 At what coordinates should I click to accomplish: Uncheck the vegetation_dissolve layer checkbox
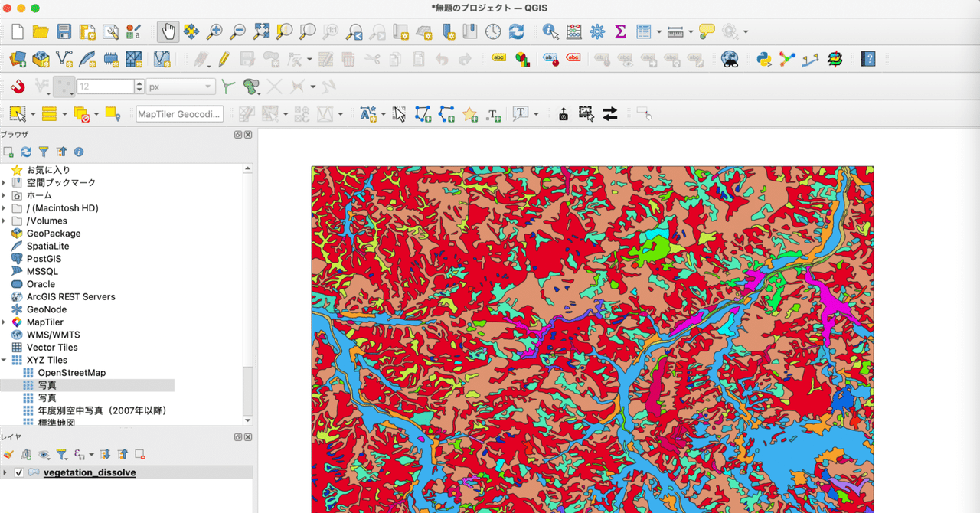pyautogui.click(x=18, y=472)
